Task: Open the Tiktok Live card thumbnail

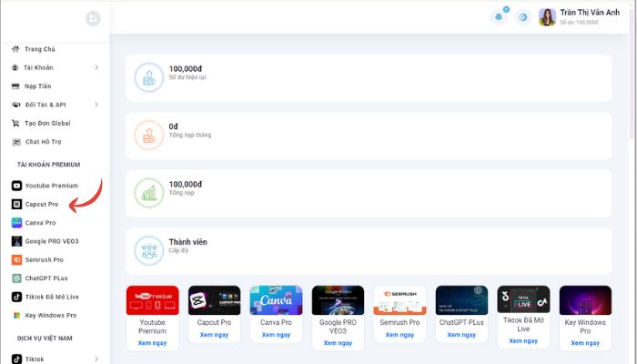Action: [523, 299]
